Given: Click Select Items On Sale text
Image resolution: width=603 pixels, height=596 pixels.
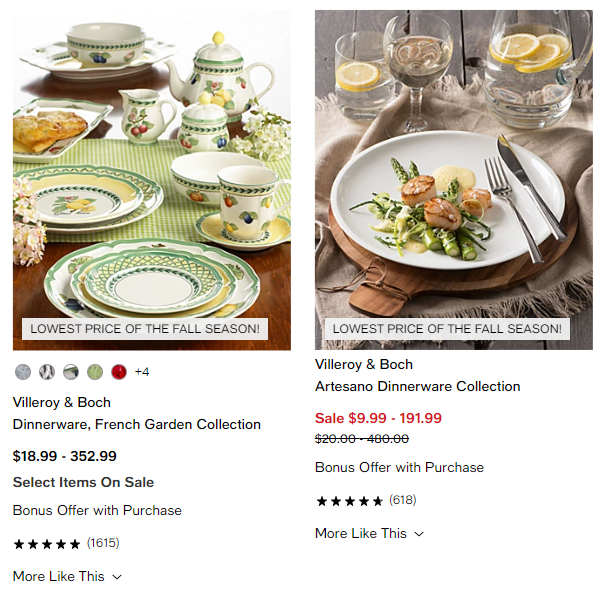Looking at the screenshot, I should (x=83, y=482).
